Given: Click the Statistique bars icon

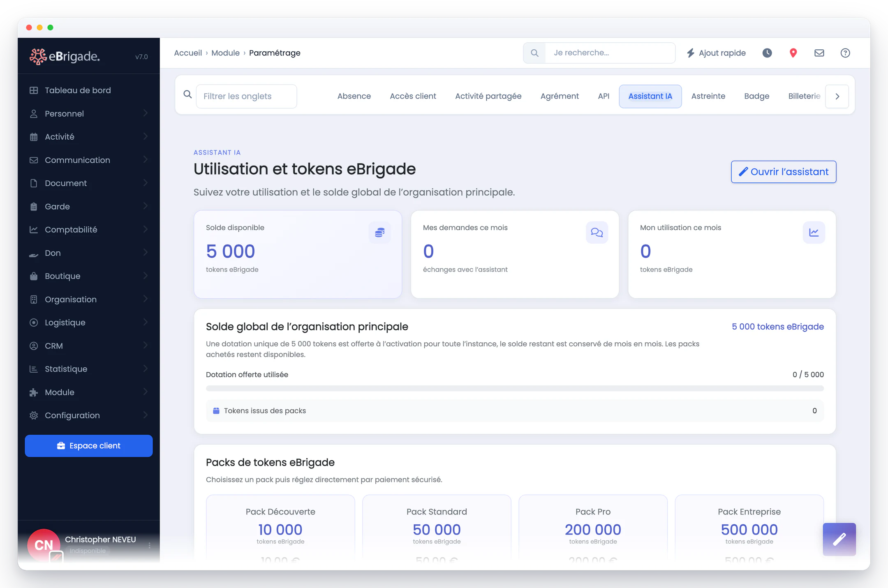Looking at the screenshot, I should (x=34, y=369).
